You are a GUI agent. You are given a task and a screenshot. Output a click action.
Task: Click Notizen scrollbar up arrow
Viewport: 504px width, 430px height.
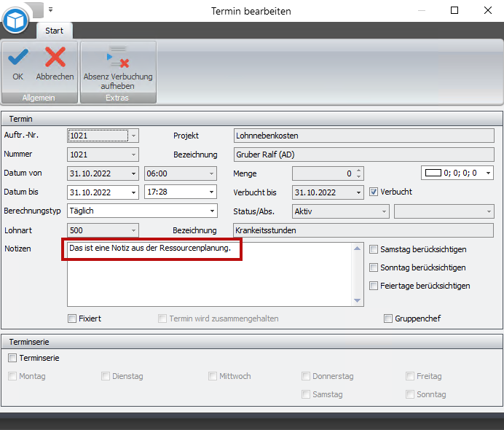pyautogui.click(x=357, y=249)
